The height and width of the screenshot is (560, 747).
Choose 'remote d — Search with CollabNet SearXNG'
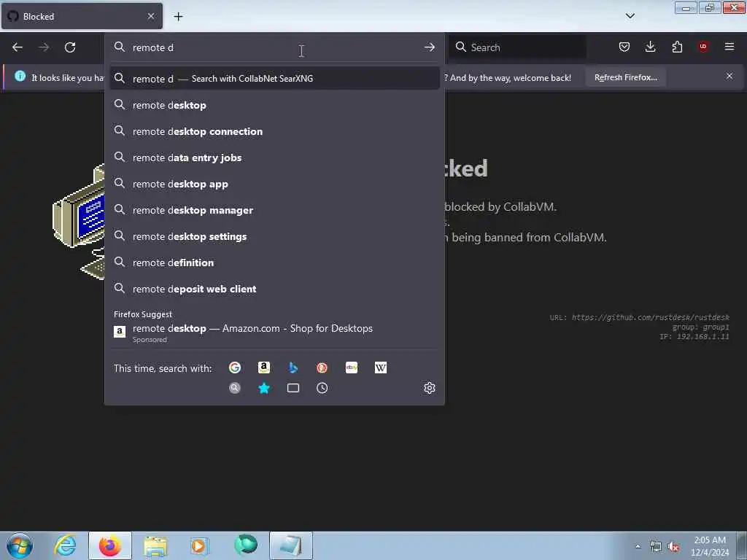point(274,78)
